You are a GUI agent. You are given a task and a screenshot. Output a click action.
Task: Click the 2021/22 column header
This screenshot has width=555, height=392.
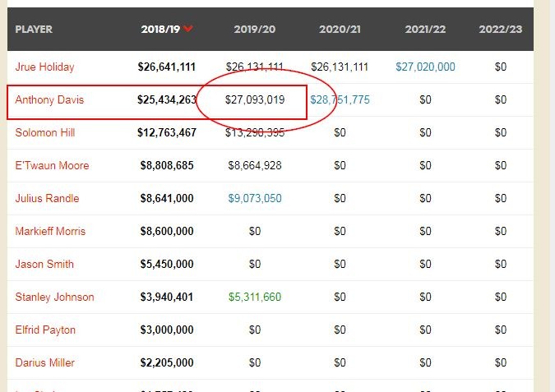425,29
